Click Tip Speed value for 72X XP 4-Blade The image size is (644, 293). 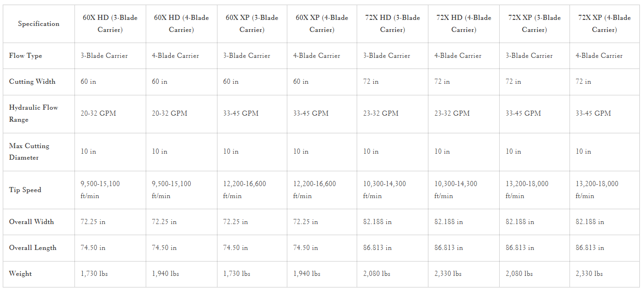click(x=597, y=189)
